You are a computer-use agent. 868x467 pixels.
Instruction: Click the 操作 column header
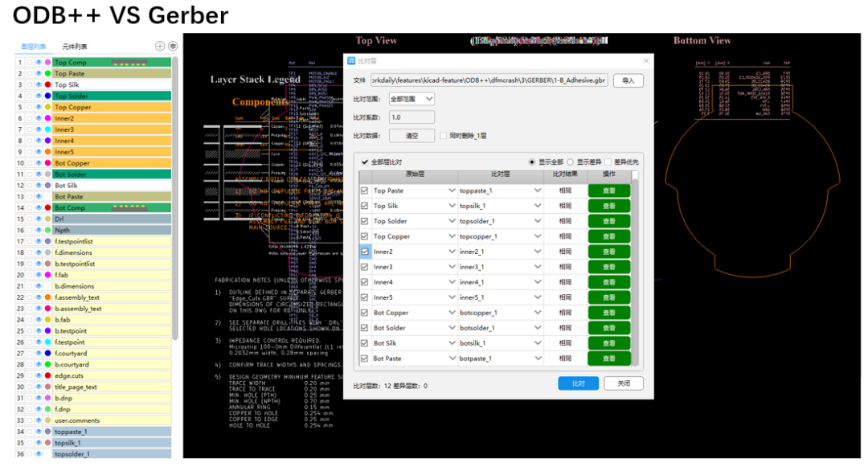(x=609, y=174)
